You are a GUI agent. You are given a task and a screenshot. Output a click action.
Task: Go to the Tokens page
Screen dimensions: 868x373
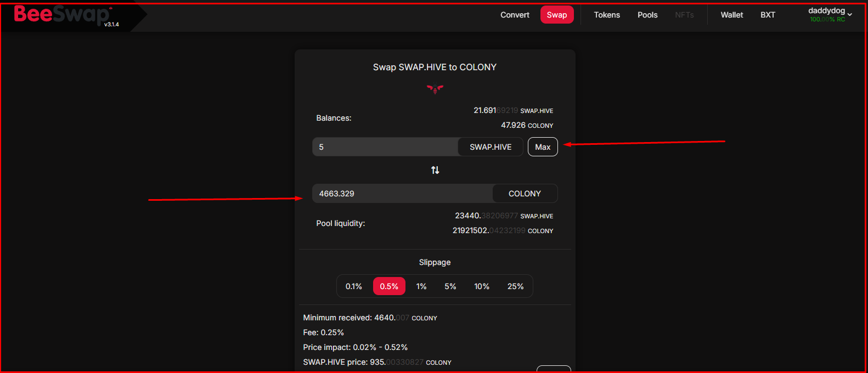tap(607, 15)
